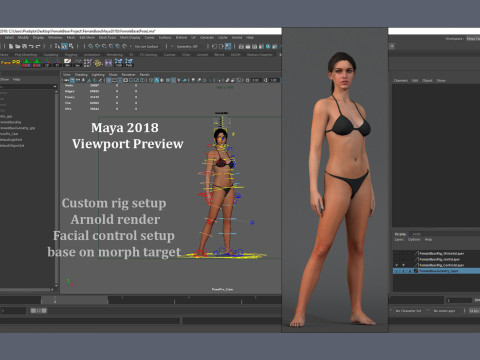
Task: Select by object type mode icon
Action: (64, 46)
